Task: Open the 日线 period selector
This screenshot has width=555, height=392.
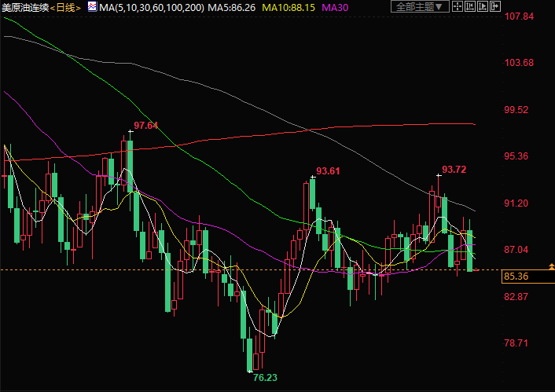Action: (66, 6)
